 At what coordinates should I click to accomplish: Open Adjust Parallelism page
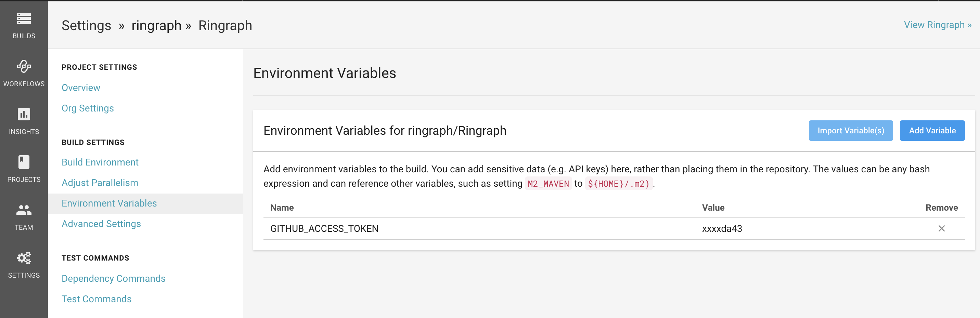[x=100, y=183]
